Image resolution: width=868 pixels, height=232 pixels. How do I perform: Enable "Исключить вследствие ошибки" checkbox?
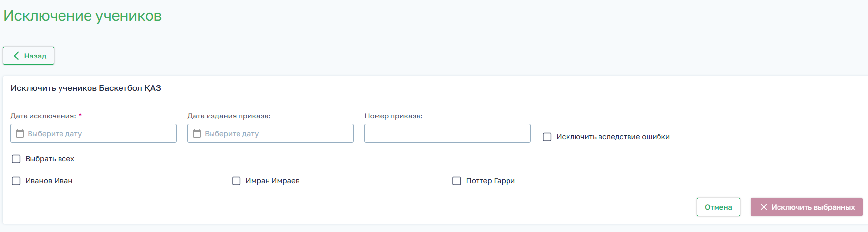(x=547, y=137)
